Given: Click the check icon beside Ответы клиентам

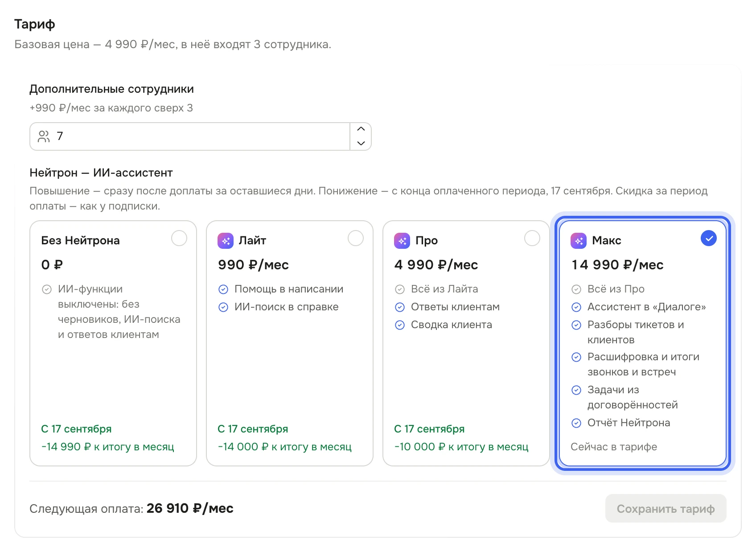Looking at the screenshot, I should (x=400, y=307).
